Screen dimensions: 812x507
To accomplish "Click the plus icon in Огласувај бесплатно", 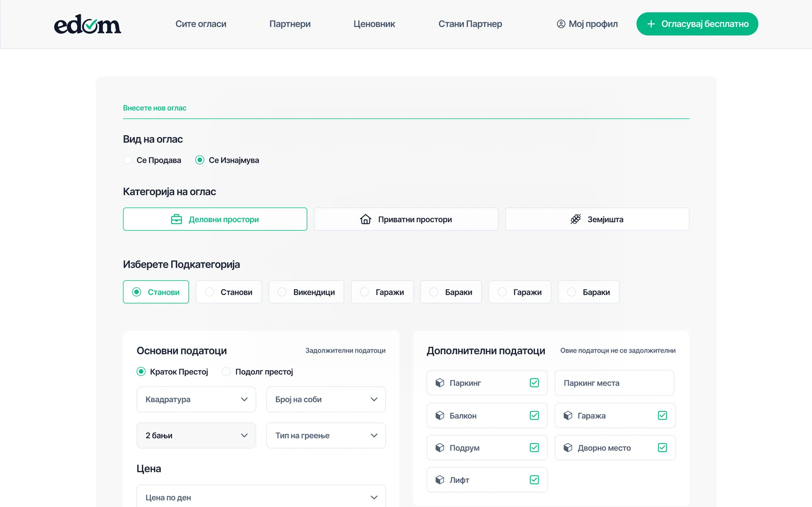I will [x=651, y=24].
